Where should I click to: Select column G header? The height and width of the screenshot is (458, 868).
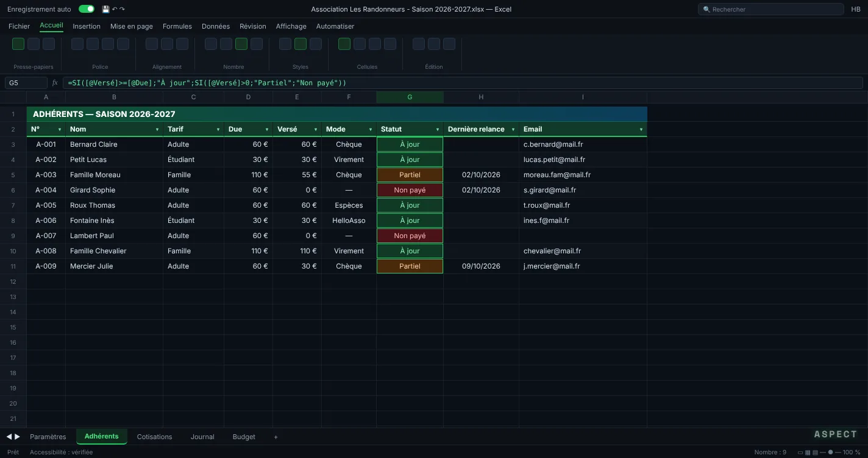[410, 97]
